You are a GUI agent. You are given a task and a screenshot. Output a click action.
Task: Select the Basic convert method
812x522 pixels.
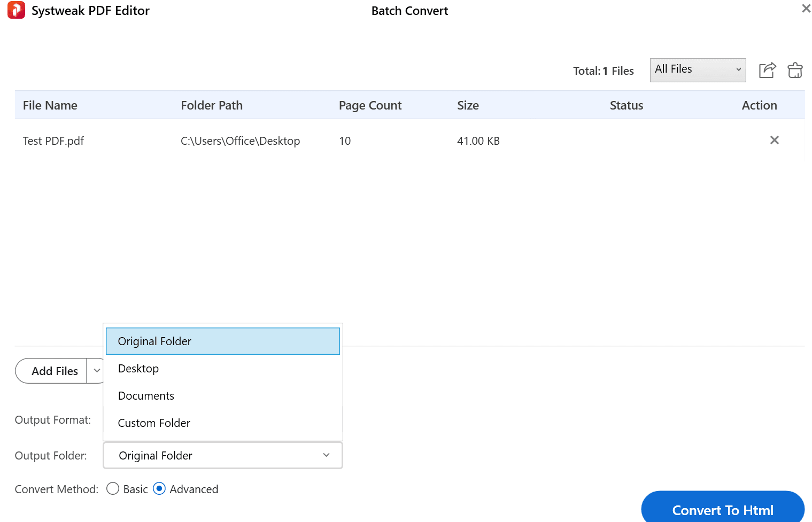tap(113, 488)
